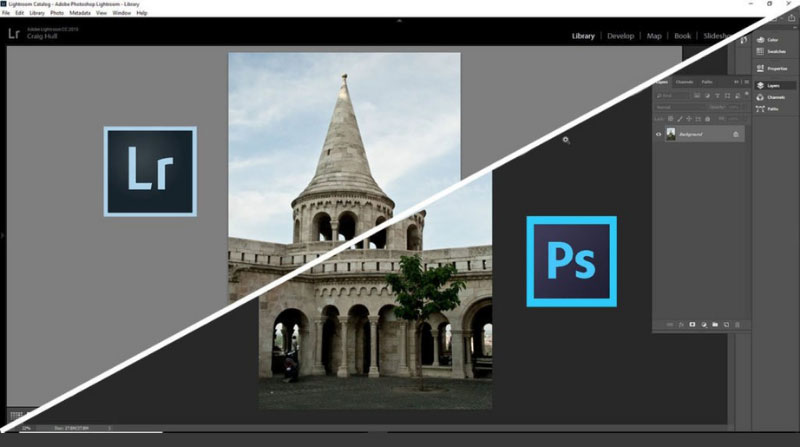Expand the top panel with the arrow
The width and height of the screenshot is (800, 447).
pos(399,20)
